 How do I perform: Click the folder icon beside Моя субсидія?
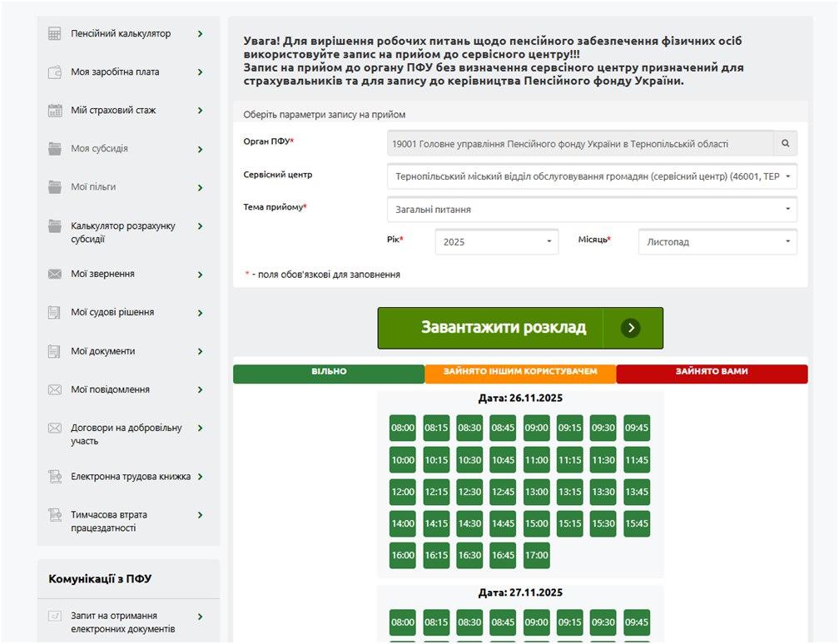pos(55,149)
